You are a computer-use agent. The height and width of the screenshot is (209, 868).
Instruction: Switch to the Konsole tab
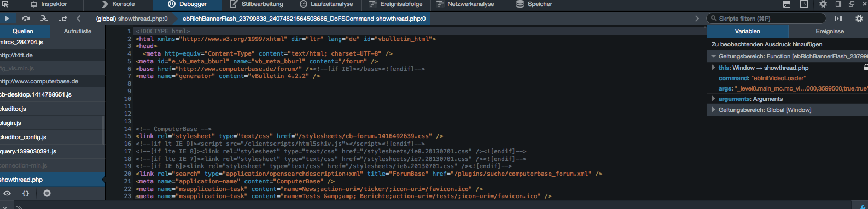point(118,4)
